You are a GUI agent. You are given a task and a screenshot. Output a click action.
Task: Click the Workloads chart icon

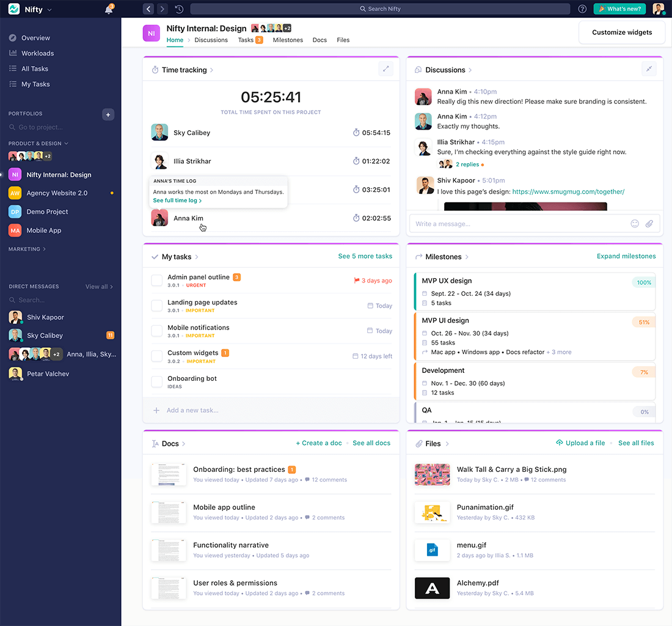click(x=13, y=53)
